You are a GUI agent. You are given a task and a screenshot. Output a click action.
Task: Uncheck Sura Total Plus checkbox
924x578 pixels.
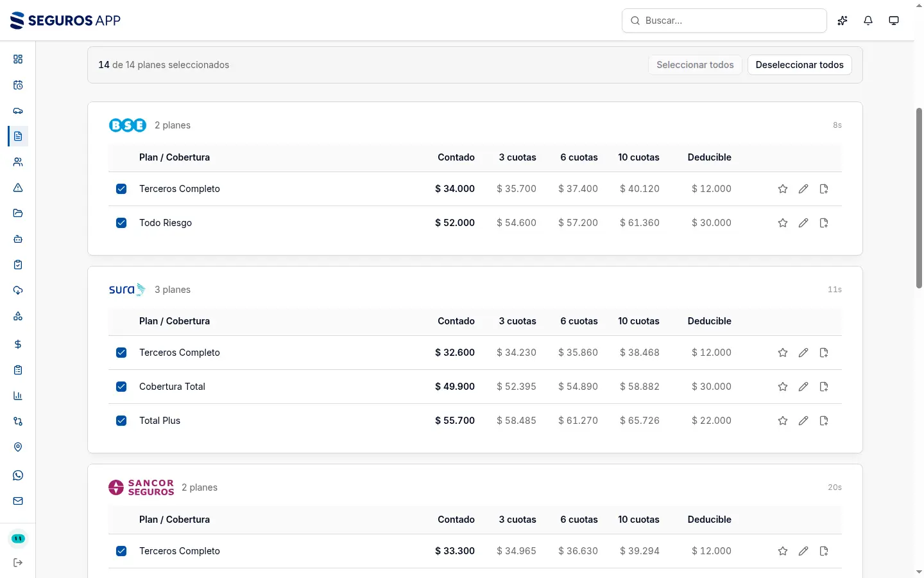(x=121, y=421)
